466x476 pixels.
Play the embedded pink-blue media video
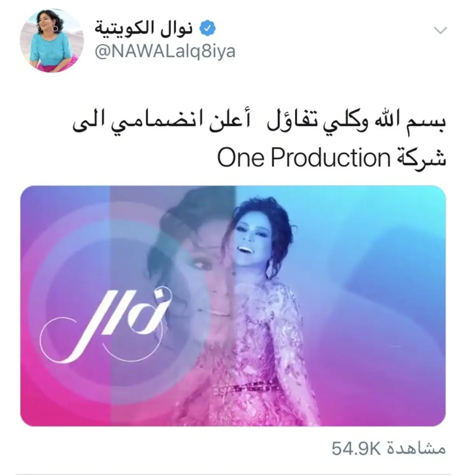pos(233,306)
